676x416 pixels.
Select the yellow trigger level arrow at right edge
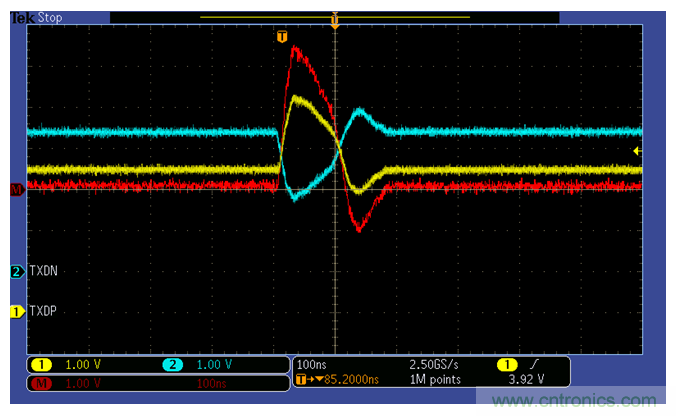point(638,151)
